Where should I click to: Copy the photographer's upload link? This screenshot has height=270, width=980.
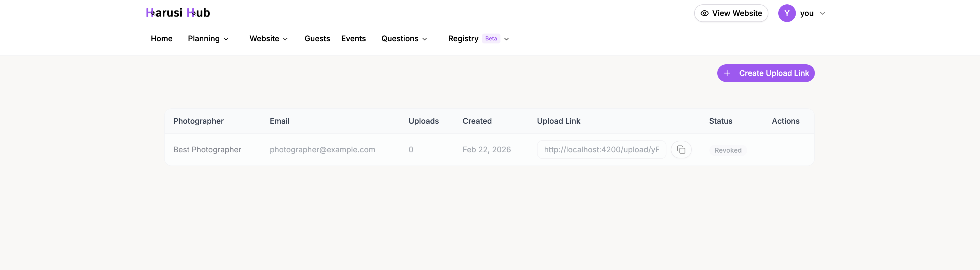click(x=681, y=149)
